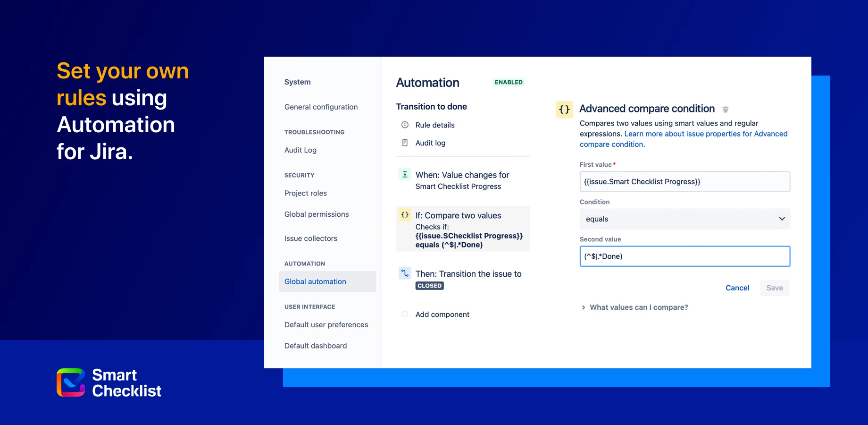Screen dimensions: 868x425
Task: Go to General configuration
Action: point(320,107)
